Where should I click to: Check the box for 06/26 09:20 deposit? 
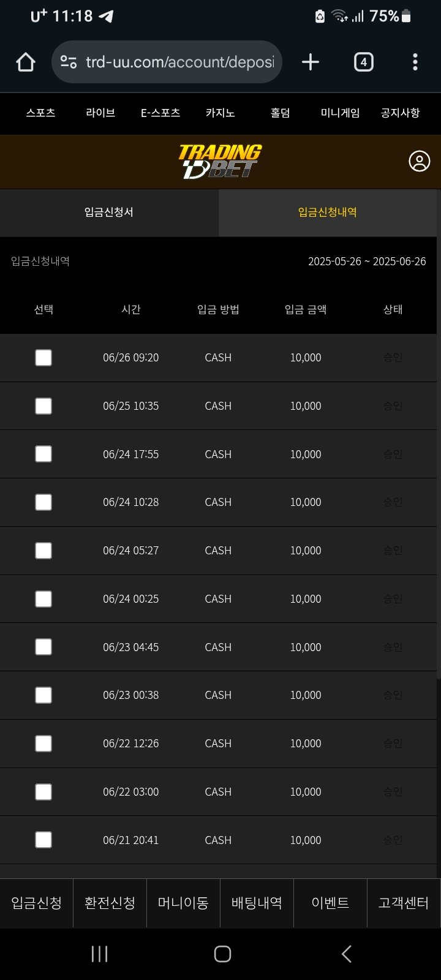(x=43, y=358)
